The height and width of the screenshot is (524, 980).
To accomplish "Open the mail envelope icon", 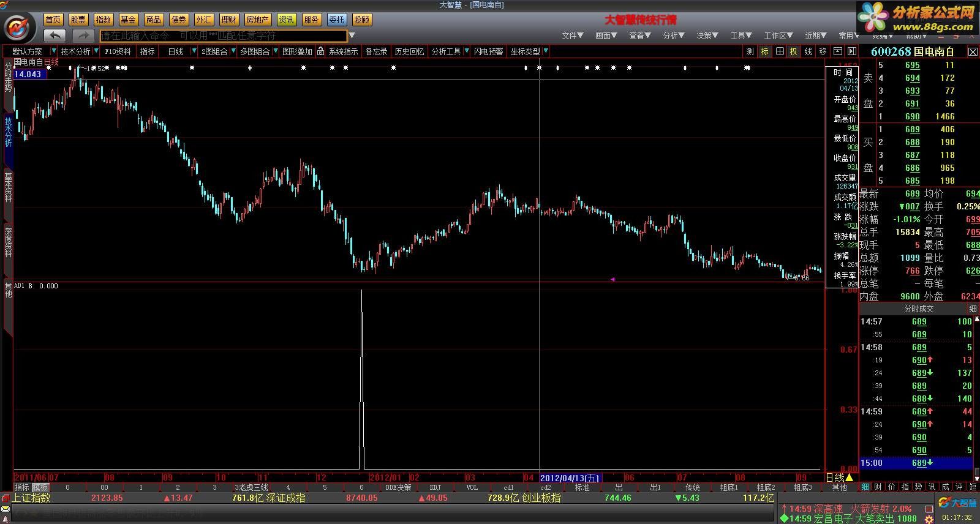I will 6,509.
